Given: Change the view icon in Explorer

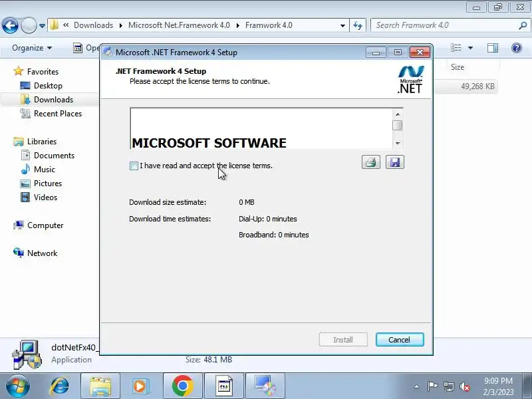Looking at the screenshot, I should pos(456,48).
